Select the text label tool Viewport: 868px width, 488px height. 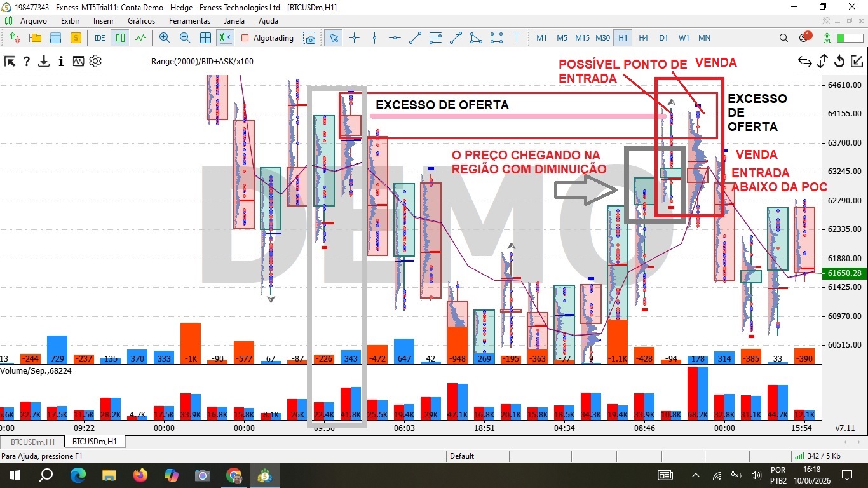(517, 38)
